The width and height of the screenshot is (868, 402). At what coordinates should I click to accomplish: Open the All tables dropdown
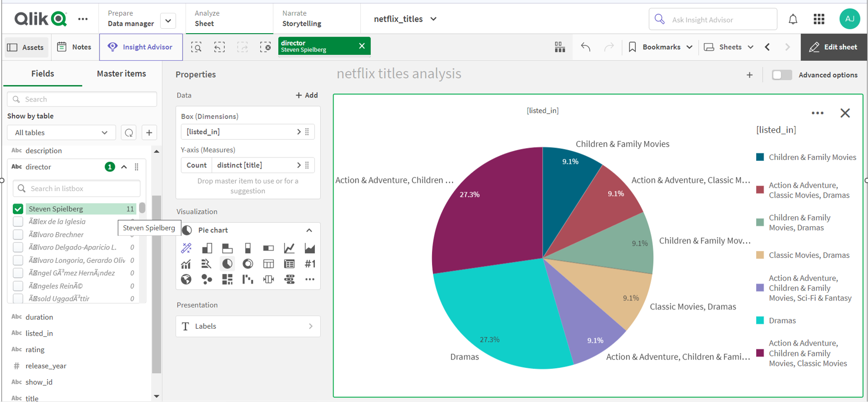coord(61,133)
